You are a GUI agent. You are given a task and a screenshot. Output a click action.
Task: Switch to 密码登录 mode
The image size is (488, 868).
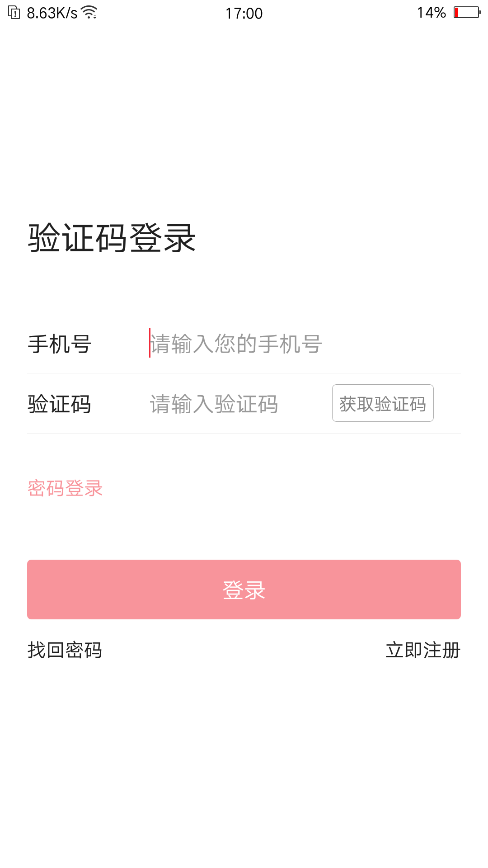pyautogui.click(x=65, y=488)
